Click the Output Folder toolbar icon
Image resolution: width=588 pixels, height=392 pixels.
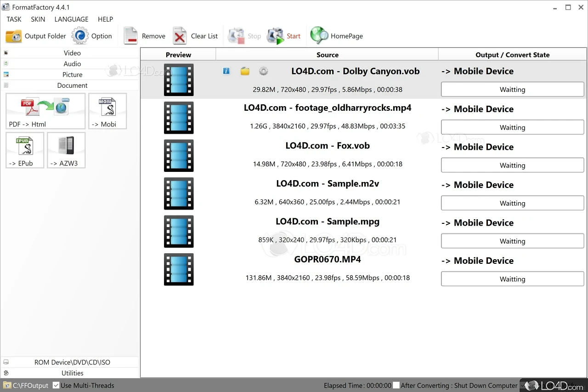(14, 36)
